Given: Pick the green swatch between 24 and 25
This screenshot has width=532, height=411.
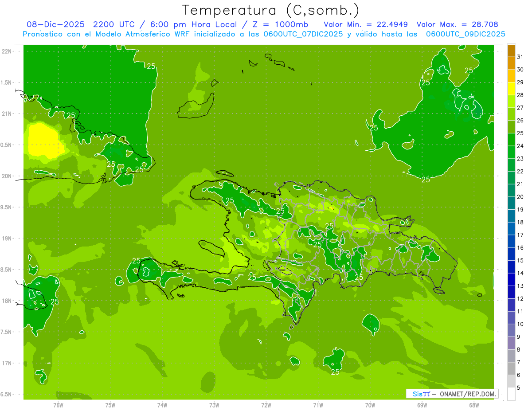Looking at the screenshot, I should (511, 140).
